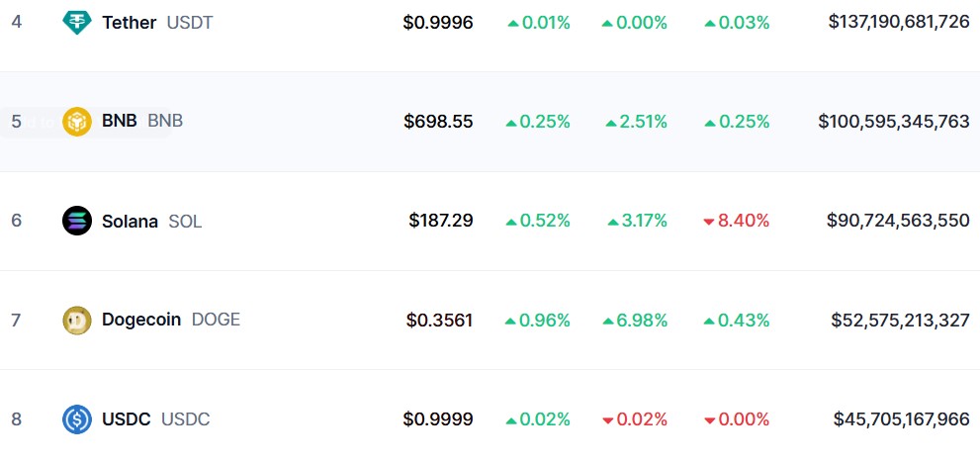Open the Dogecoin DOGE name link

141,320
